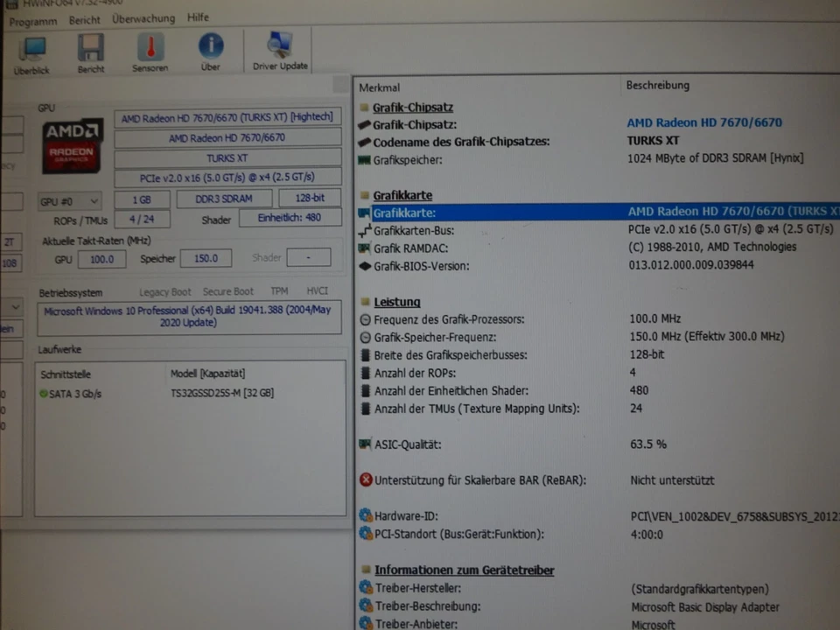
Task: Open the Überwachung menu
Action: (143, 18)
